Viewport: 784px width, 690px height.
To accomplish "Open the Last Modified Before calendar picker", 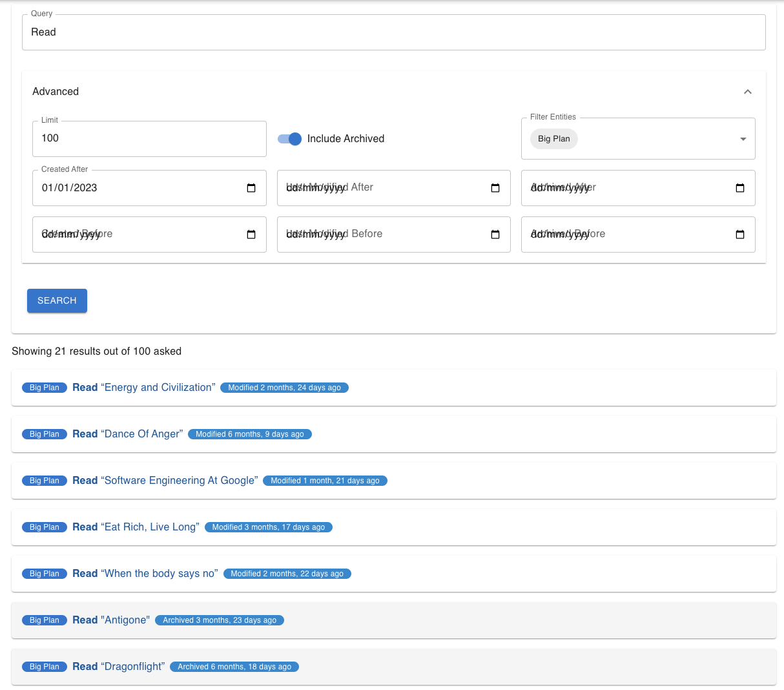I will click(x=495, y=235).
